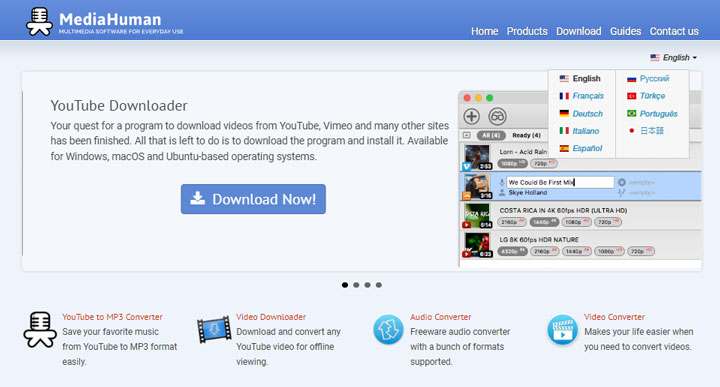Select the first carousel dot
This screenshot has height=387, width=720.
345,285
